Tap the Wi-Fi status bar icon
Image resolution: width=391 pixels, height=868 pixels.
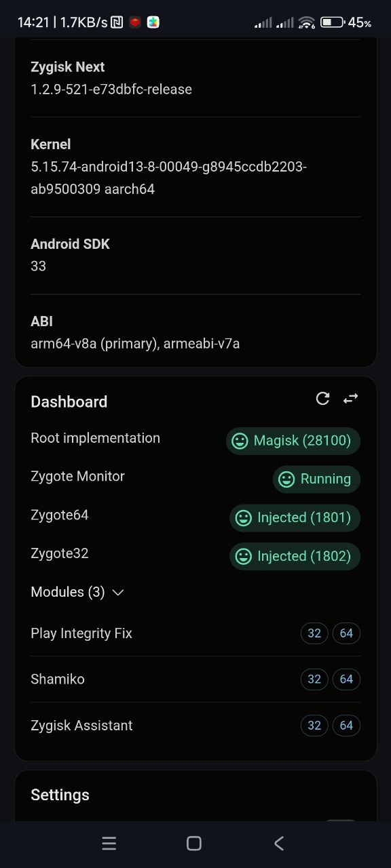point(307,22)
